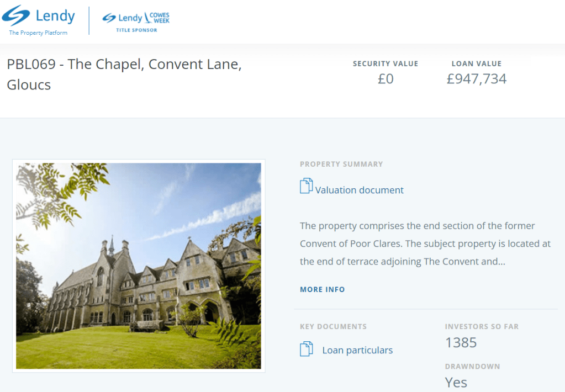Click the SECURITY VALUE label
565x392 pixels.
[x=386, y=63]
